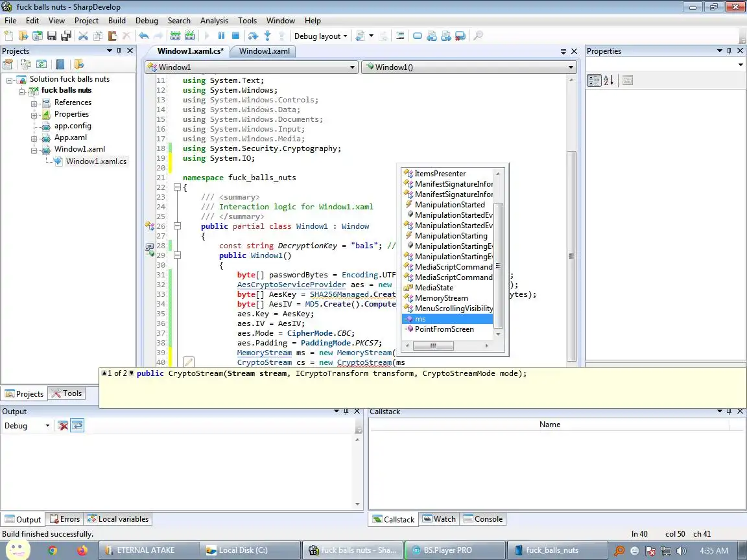Clear the Output pane with red X icon
Viewport: 747px width, 560px height.
(x=63, y=426)
